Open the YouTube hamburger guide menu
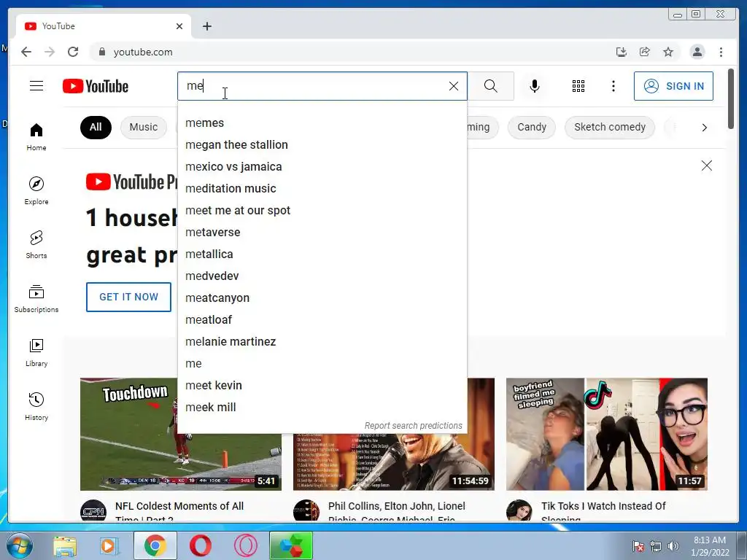Screen dimensions: 747x560 click(36, 86)
